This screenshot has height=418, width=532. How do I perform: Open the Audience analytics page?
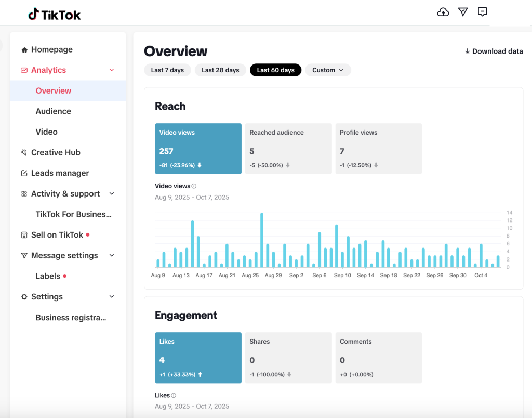53,111
